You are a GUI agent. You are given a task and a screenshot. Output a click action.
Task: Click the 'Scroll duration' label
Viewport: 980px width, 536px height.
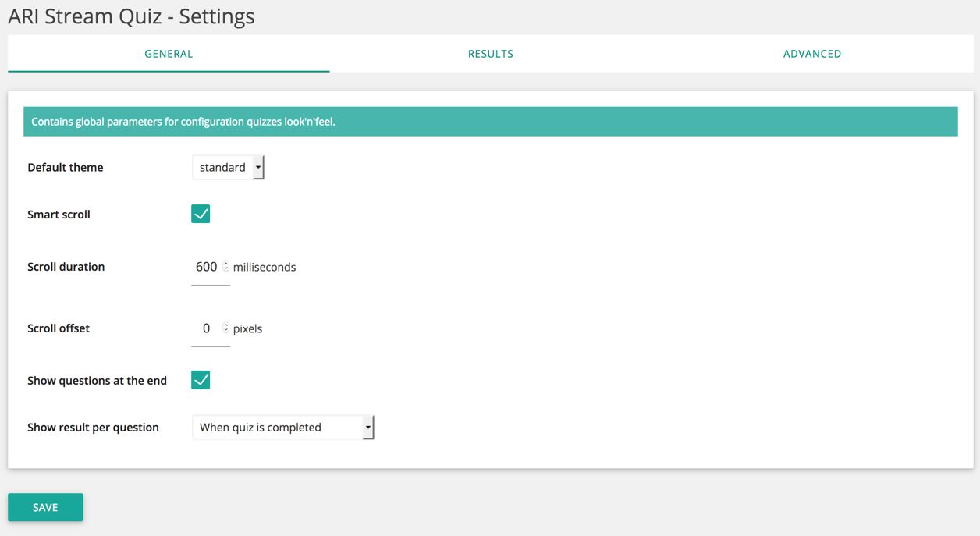(66, 267)
